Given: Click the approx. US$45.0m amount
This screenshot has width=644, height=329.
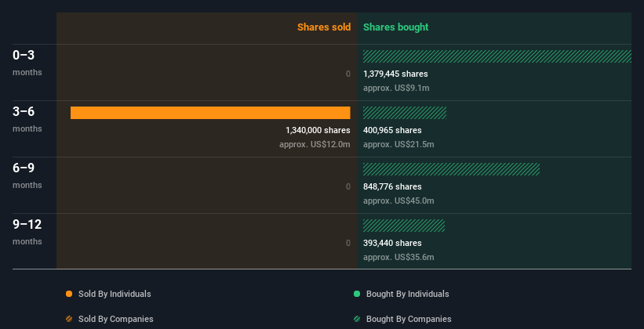Looking at the screenshot, I should 398,201.
